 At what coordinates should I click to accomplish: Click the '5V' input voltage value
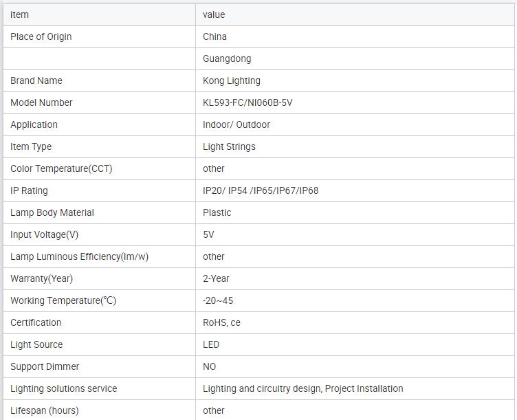(x=209, y=234)
